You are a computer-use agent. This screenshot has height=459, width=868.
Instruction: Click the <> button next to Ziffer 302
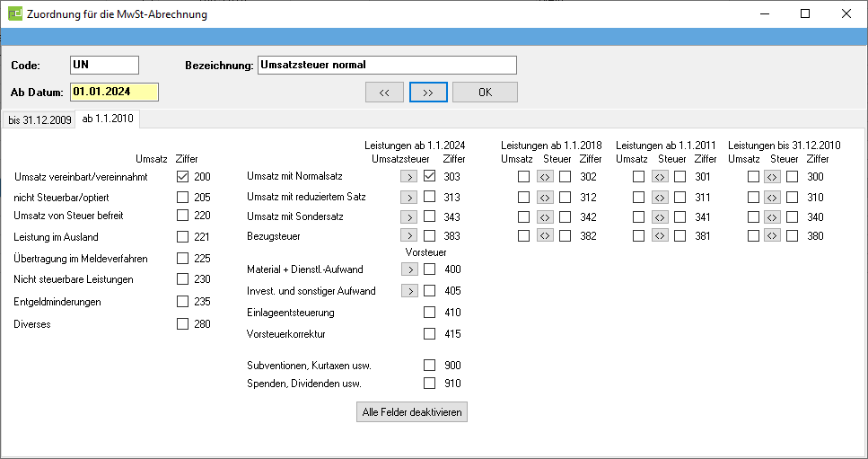tap(544, 177)
